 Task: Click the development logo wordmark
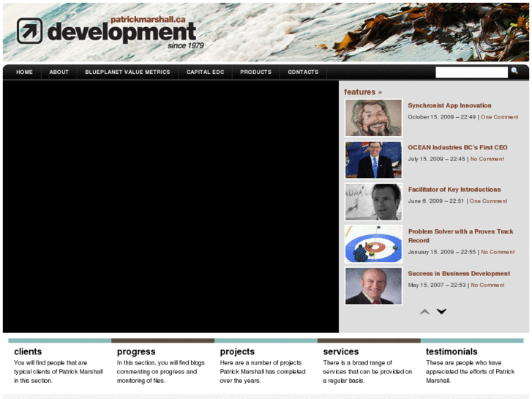(121, 32)
